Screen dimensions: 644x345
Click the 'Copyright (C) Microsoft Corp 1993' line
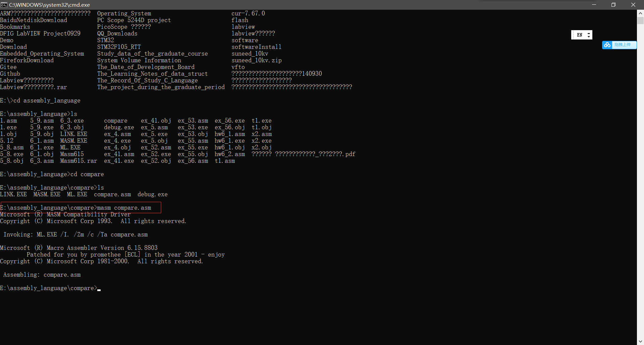[93, 221]
